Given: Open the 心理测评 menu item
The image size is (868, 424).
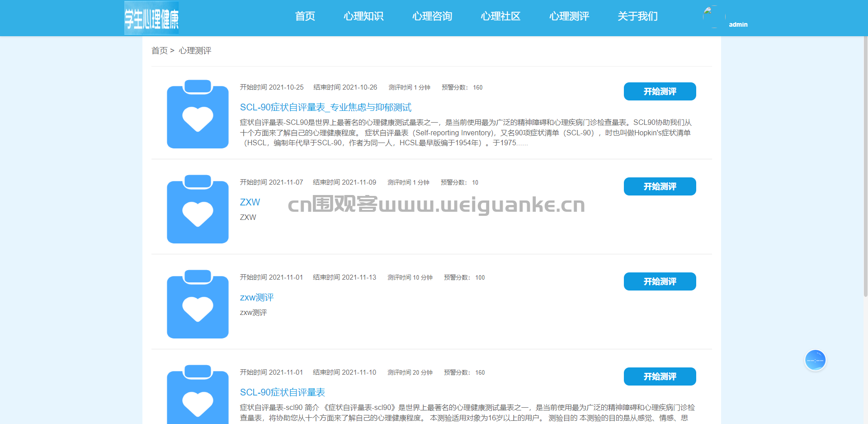Looking at the screenshot, I should click(569, 16).
